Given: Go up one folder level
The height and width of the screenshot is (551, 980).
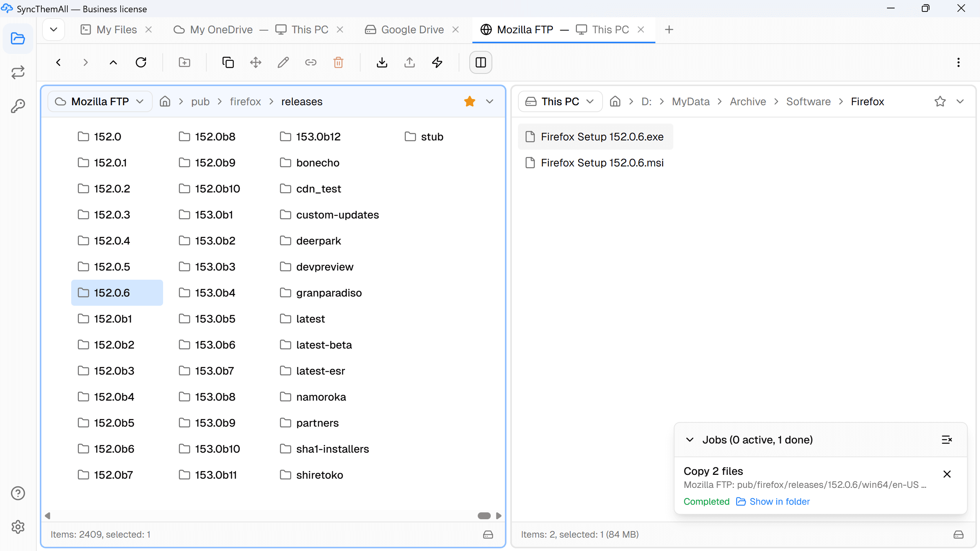Looking at the screenshot, I should coord(113,62).
